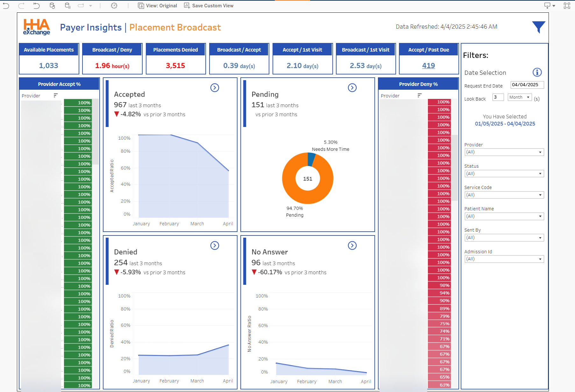Open the download/export icon at top right
This screenshot has width=575, height=392.
[547, 6]
